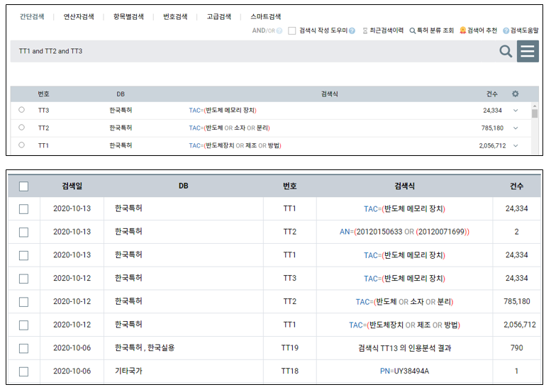
Task: Click help icon next to 검색식 작성 도우미
Action: [x=352, y=30]
